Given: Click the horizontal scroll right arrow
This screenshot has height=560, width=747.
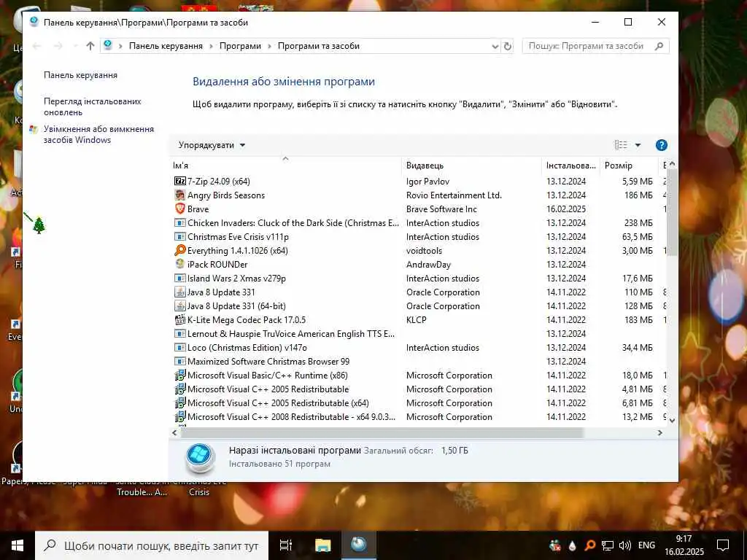Looking at the screenshot, I should click(659, 433).
